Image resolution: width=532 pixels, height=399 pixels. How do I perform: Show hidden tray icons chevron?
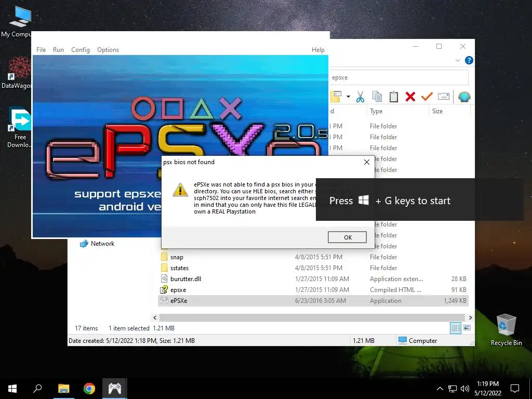[x=440, y=389]
